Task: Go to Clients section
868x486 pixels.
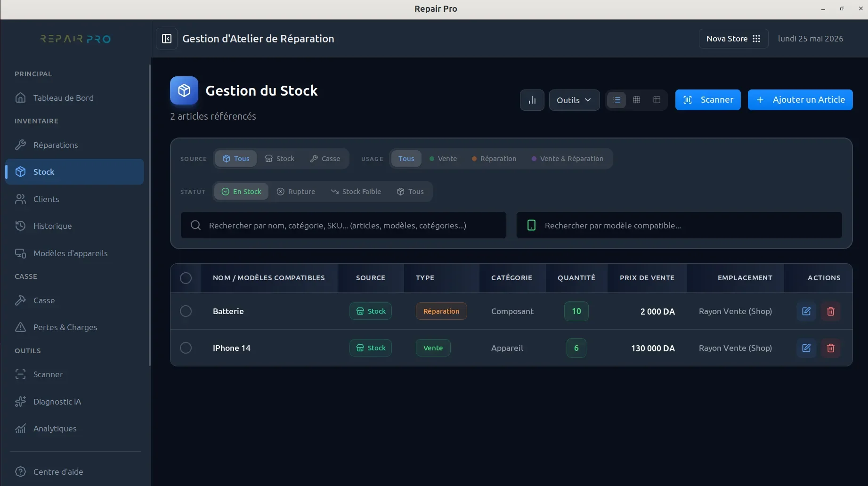Action: (x=74, y=199)
